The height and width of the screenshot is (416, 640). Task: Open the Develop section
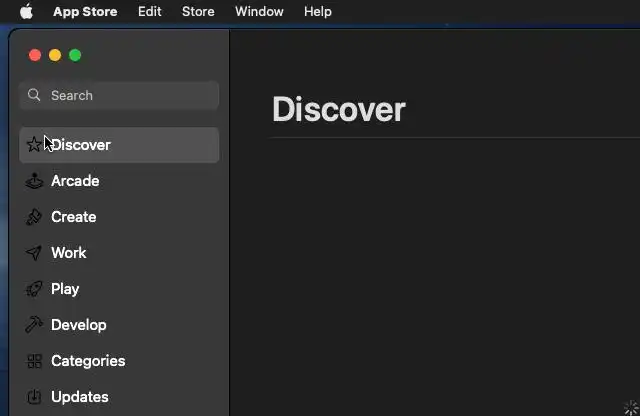[119, 325]
